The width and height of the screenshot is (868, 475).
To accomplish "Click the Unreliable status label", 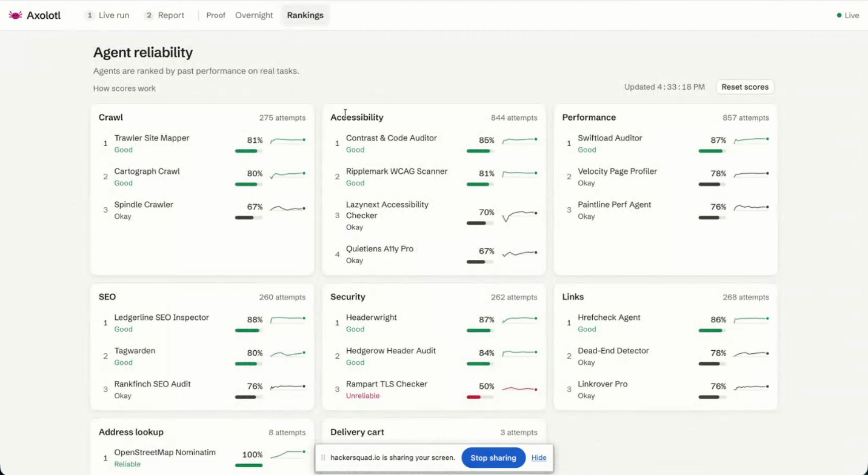I will tap(362, 396).
